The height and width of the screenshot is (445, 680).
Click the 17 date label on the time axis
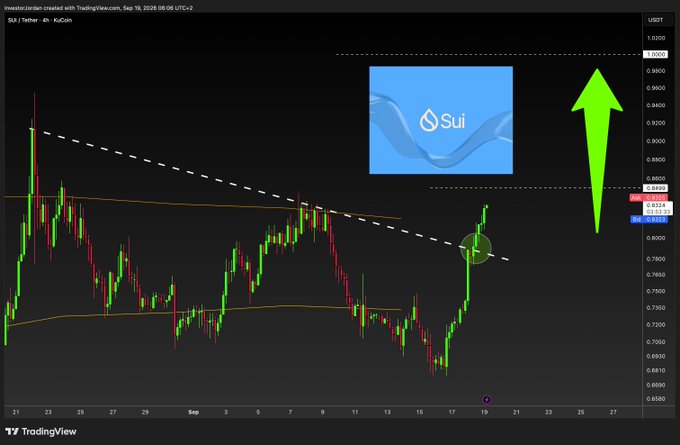452,412
